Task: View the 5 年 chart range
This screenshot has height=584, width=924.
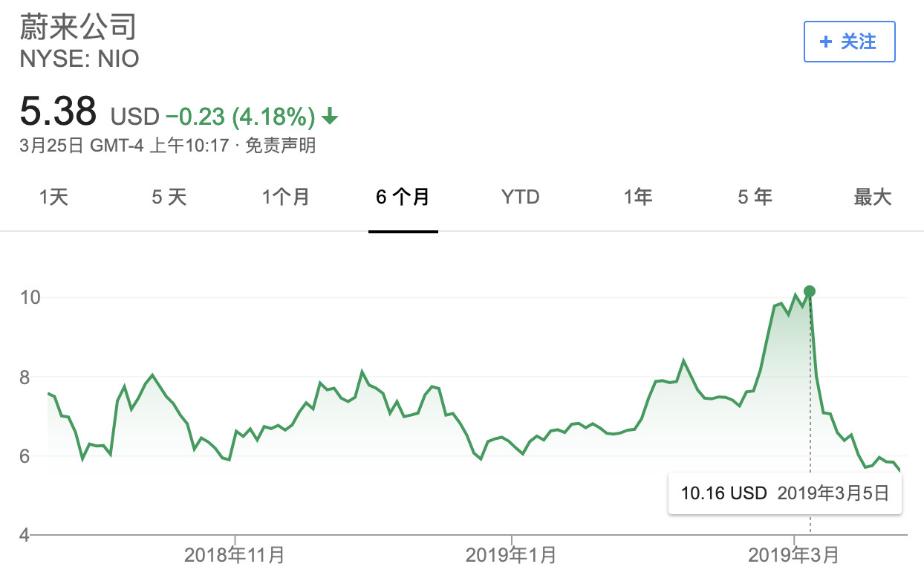Action: pyautogui.click(x=755, y=197)
